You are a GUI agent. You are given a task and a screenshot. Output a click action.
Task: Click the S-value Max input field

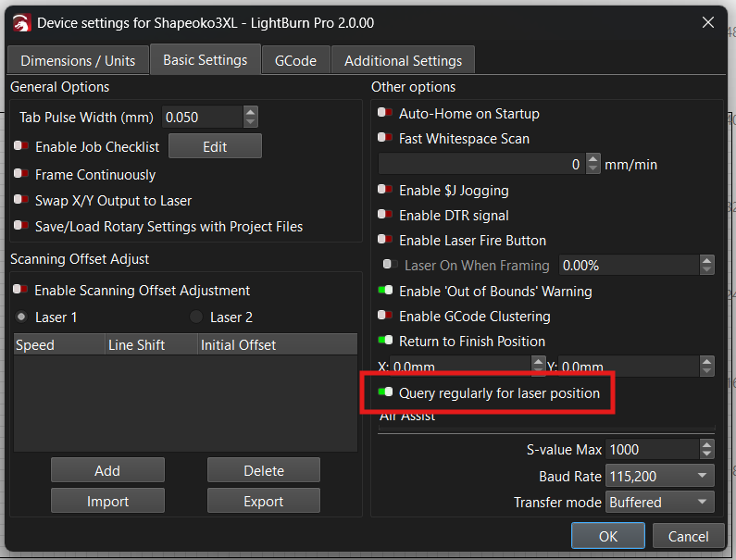(653, 449)
